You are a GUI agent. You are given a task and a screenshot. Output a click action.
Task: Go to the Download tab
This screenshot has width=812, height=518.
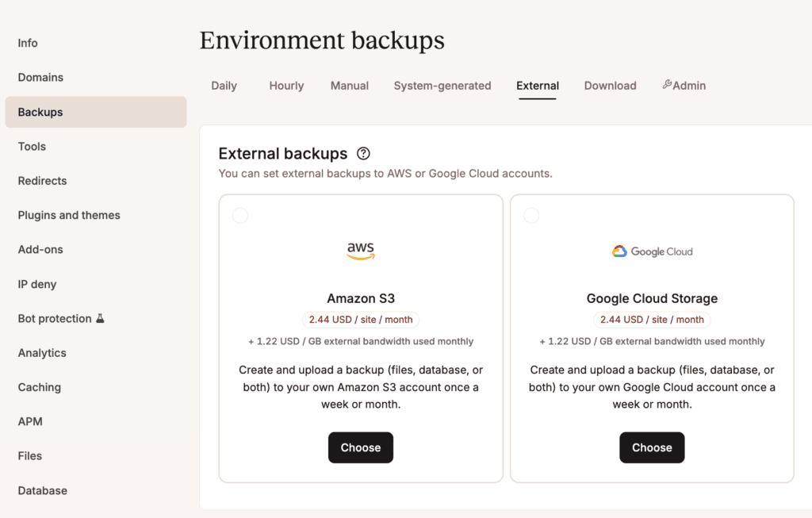610,86
